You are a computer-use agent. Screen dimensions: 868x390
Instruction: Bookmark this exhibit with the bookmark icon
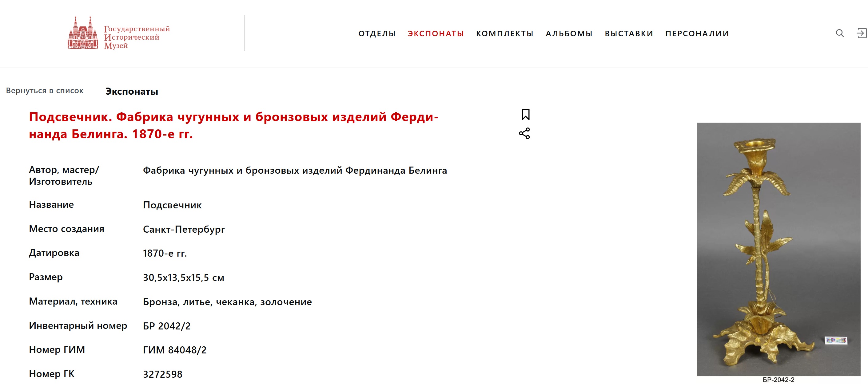pyautogui.click(x=525, y=115)
